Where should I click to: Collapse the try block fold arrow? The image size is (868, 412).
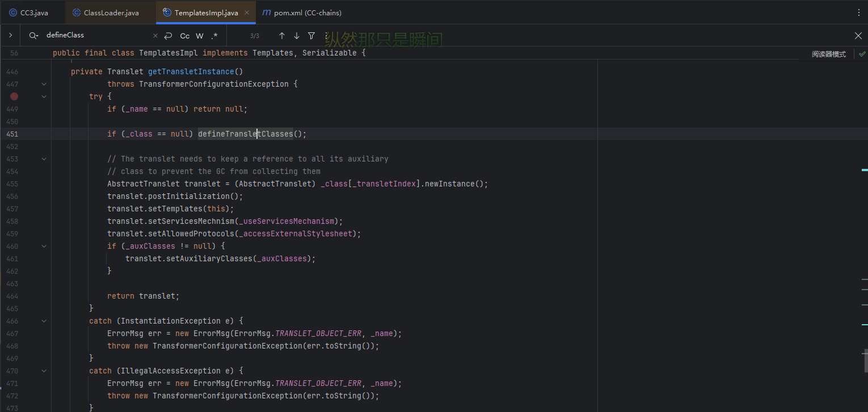coord(44,96)
